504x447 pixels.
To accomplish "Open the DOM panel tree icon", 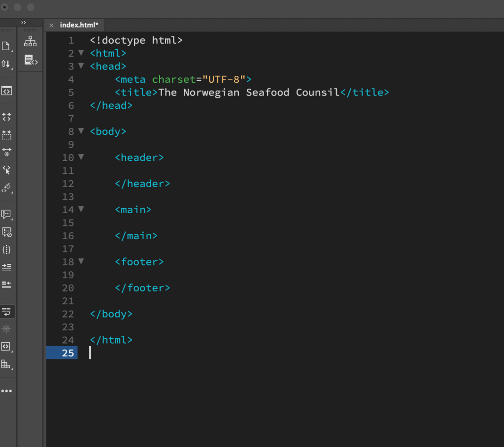I will (x=31, y=41).
